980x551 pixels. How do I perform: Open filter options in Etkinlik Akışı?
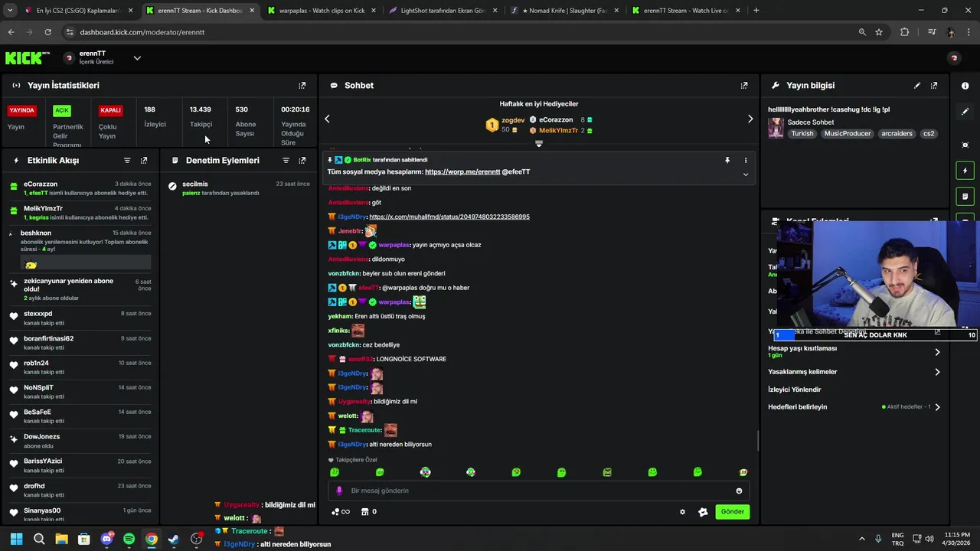click(x=127, y=161)
